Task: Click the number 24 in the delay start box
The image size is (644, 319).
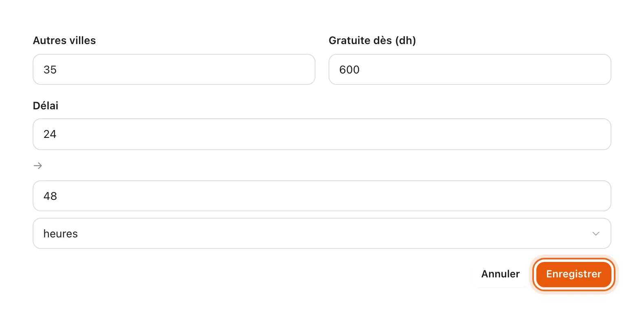Action: (x=50, y=134)
